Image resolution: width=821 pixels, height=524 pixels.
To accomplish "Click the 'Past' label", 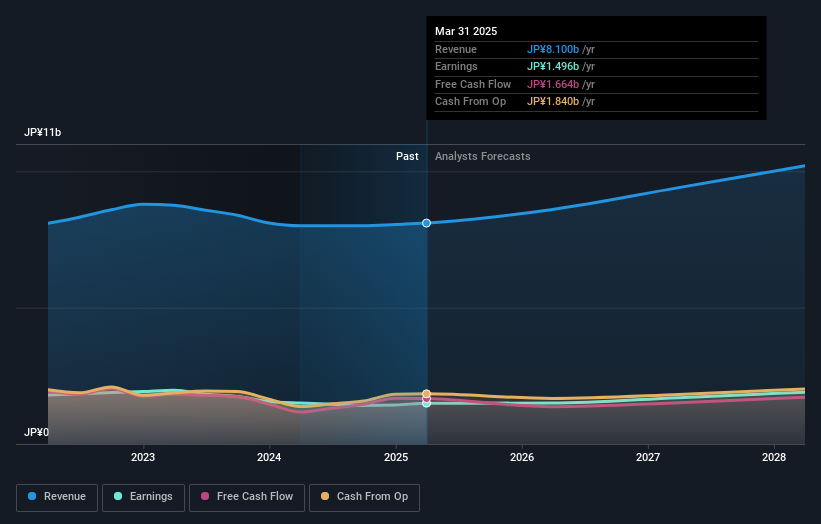I will tap(407, 157).
